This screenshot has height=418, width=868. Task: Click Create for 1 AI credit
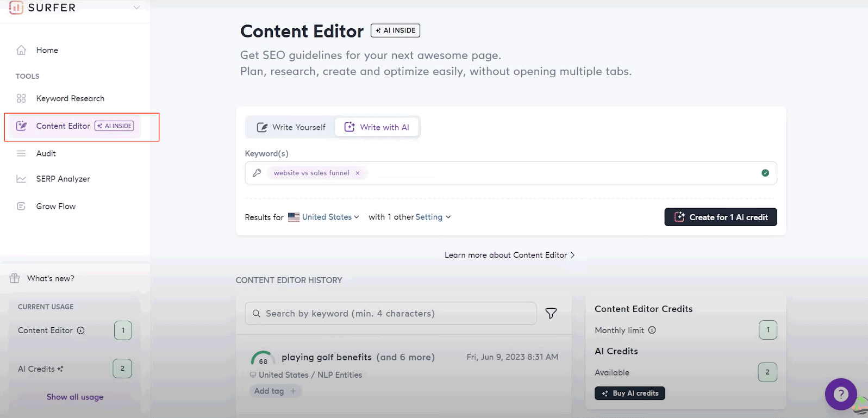pos(721,217)
